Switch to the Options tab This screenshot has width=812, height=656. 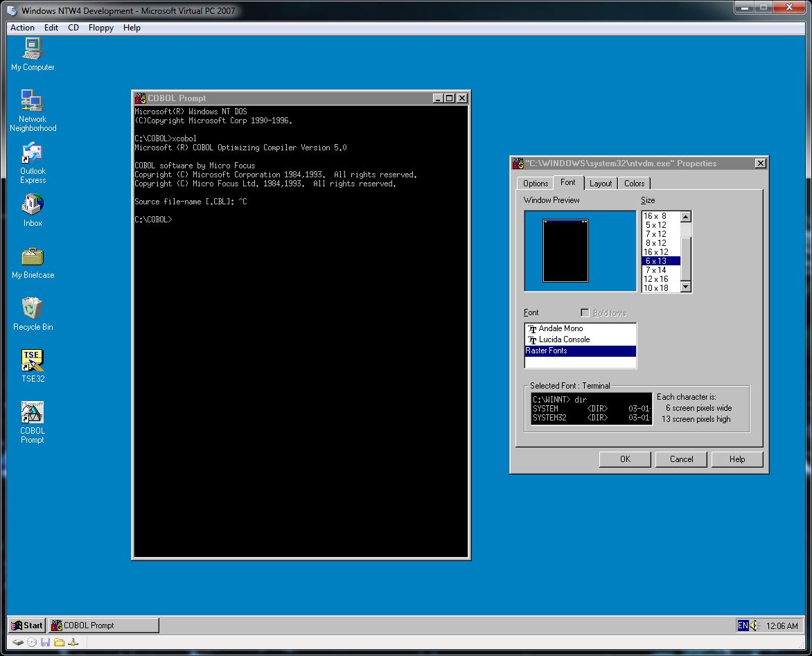pos(534,183)
